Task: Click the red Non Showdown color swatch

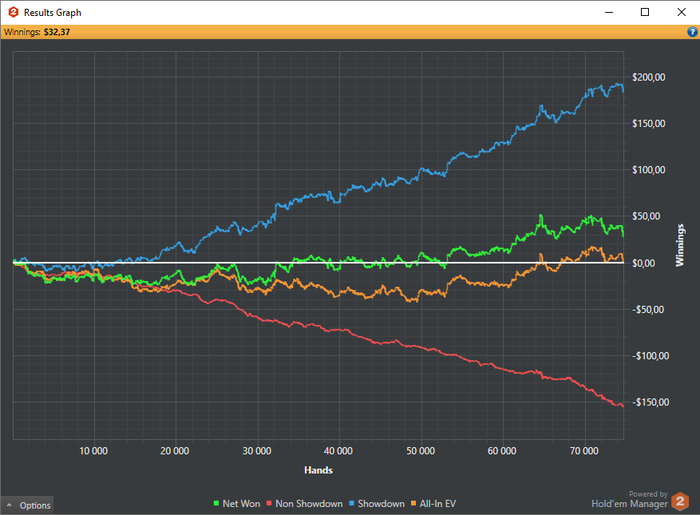Action: pos(269,503)
